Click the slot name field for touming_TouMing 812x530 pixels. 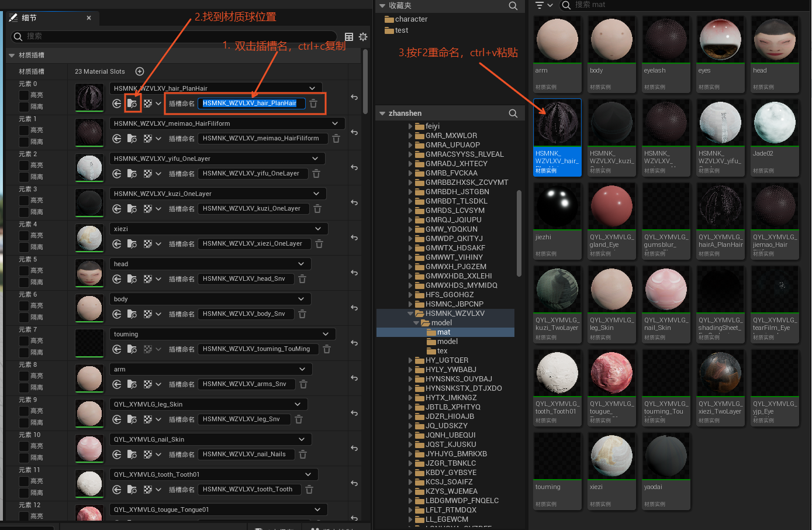[x=257, y=349]
